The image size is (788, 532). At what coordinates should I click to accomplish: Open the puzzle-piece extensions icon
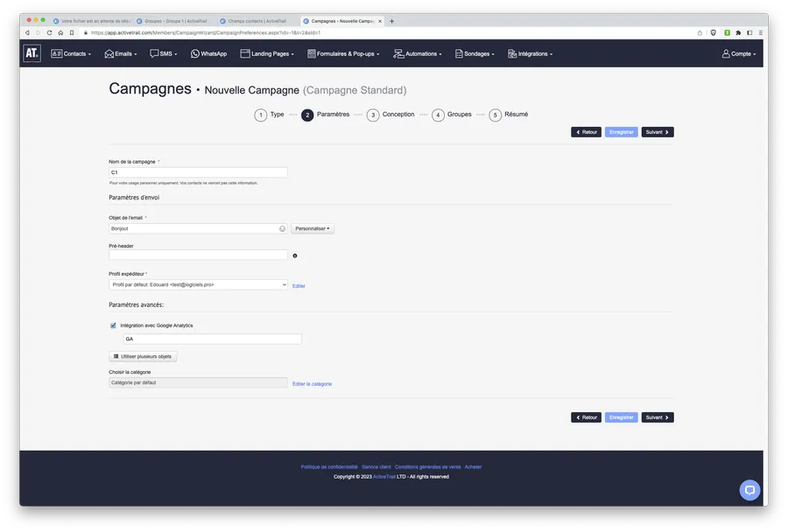point(738,32)
